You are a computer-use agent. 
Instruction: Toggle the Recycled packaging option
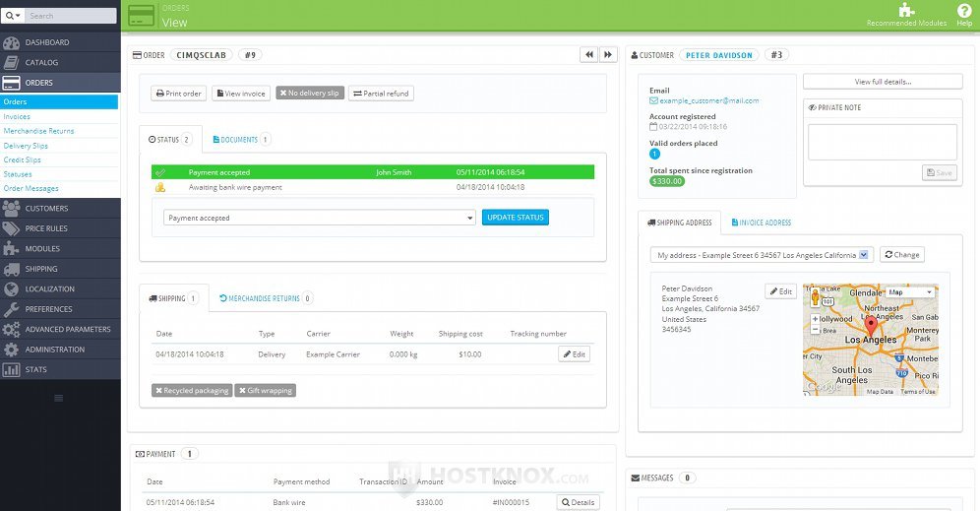192,390
